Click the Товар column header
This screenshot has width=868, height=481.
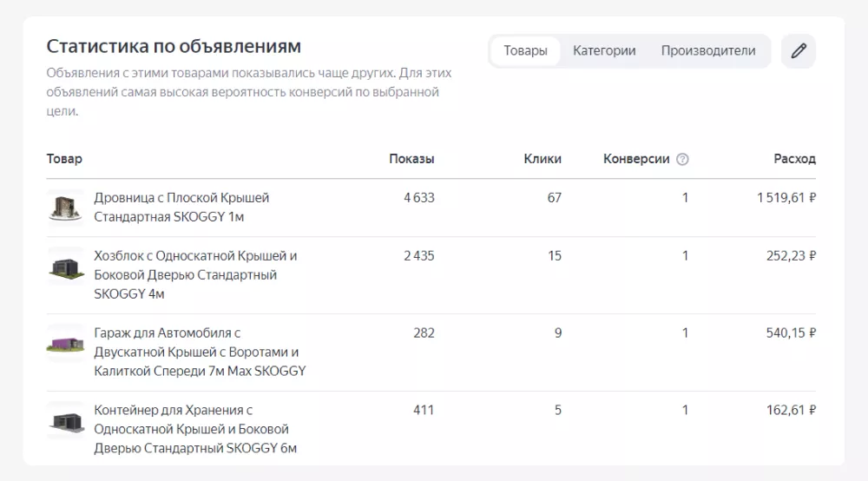pyautogui.click(x=64, y=159)
